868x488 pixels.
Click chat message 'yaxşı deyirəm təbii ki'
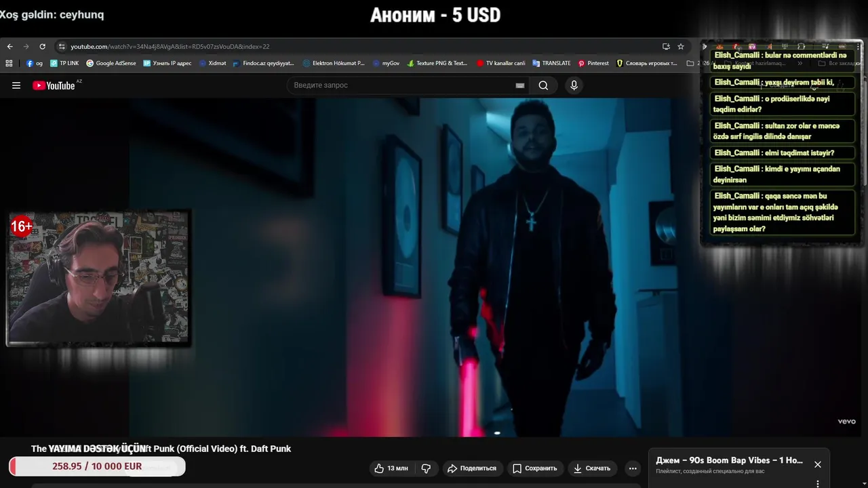pos(783,83)
